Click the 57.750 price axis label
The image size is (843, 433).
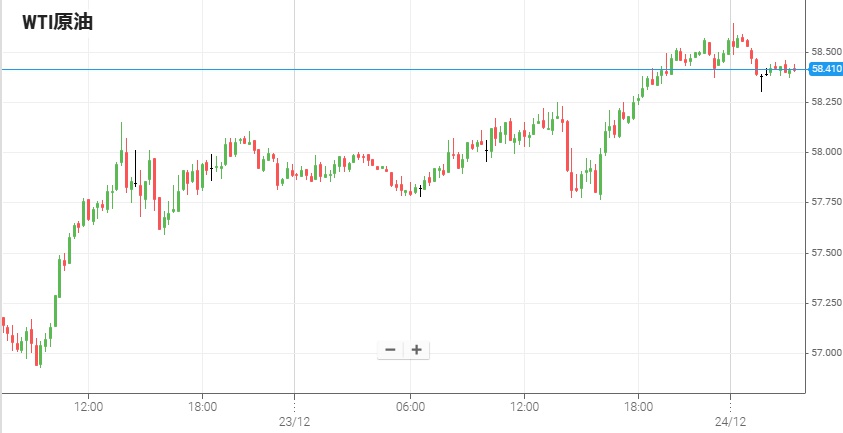click(x=825, y=202)
